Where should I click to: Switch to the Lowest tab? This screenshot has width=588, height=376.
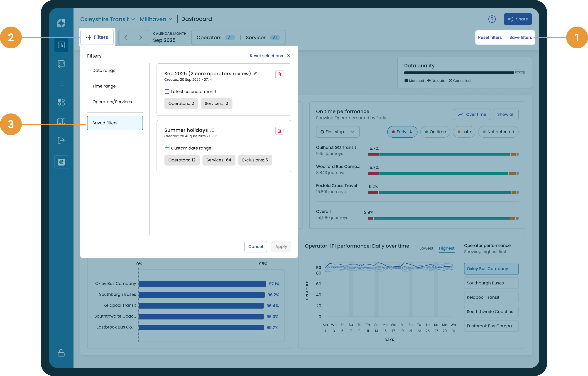point(426,248)
